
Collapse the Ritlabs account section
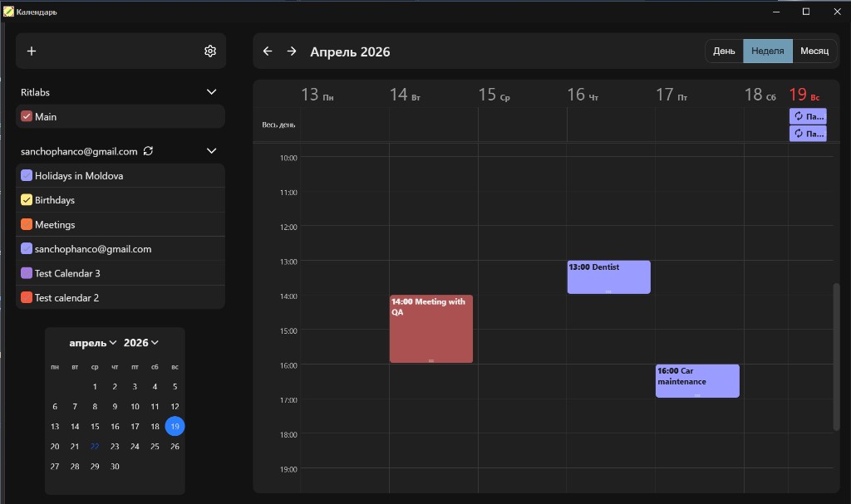pos(212,92)
